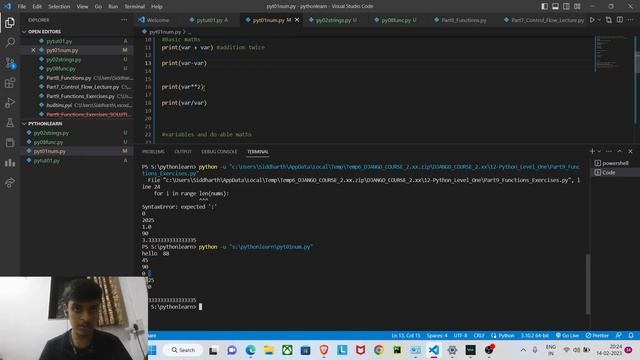
Task: Open the run button dropdown arrow
Action: coord(599,20)
